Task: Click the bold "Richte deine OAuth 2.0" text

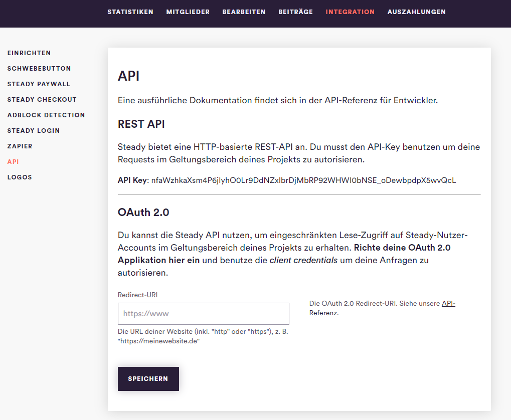Action: [x=402, y=248]
